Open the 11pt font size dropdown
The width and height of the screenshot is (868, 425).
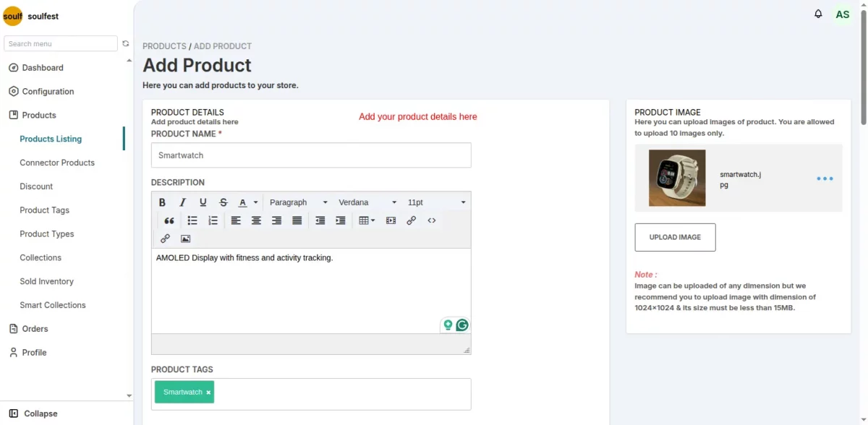[x=436, y=202]
